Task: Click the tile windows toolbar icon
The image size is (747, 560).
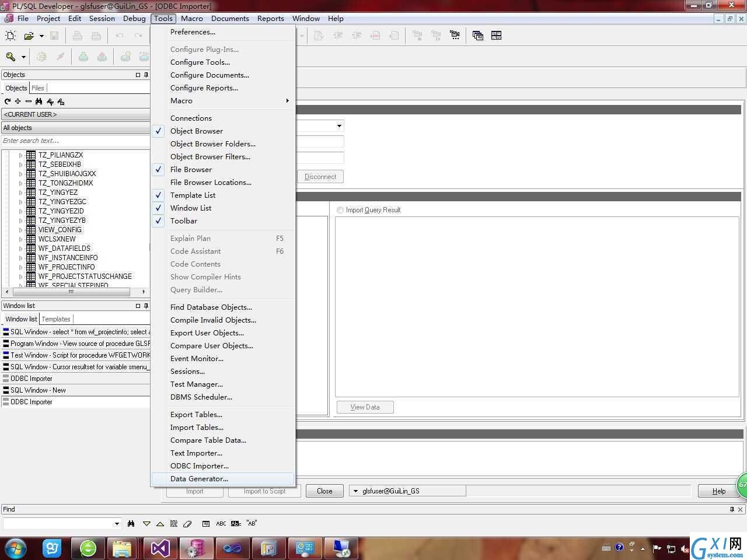Action: [x=497, y=36]
